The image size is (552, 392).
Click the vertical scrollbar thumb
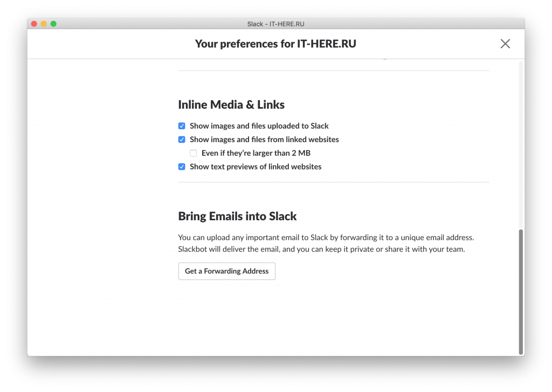pos(521,292)
